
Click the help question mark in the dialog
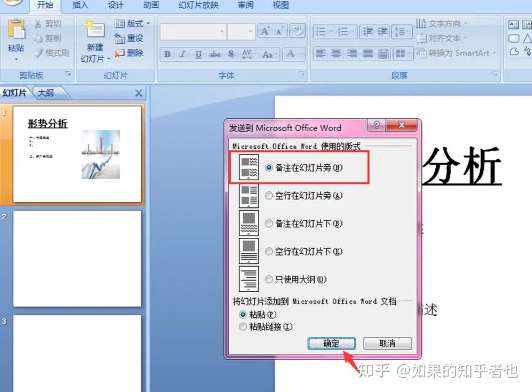tap(377, 125)
